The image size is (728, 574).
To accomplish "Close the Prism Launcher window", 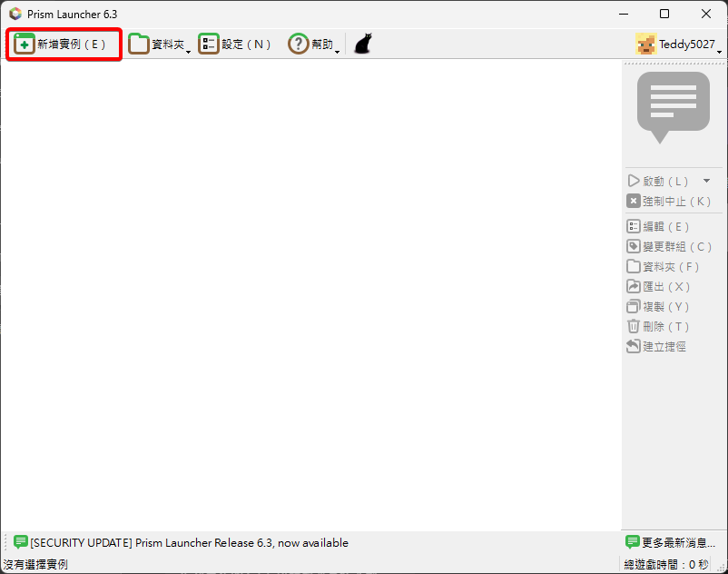I will [706, 14].
